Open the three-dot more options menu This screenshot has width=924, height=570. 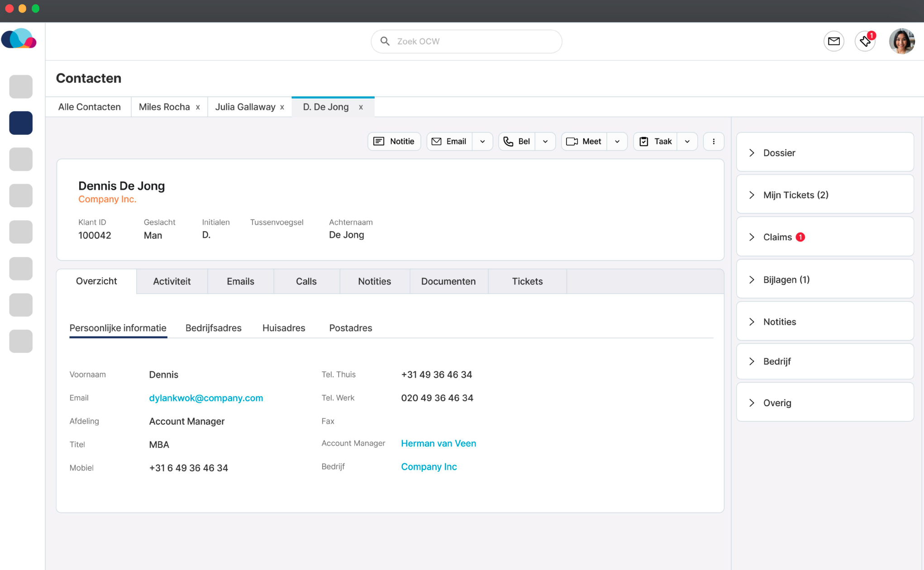click(714, 142)
